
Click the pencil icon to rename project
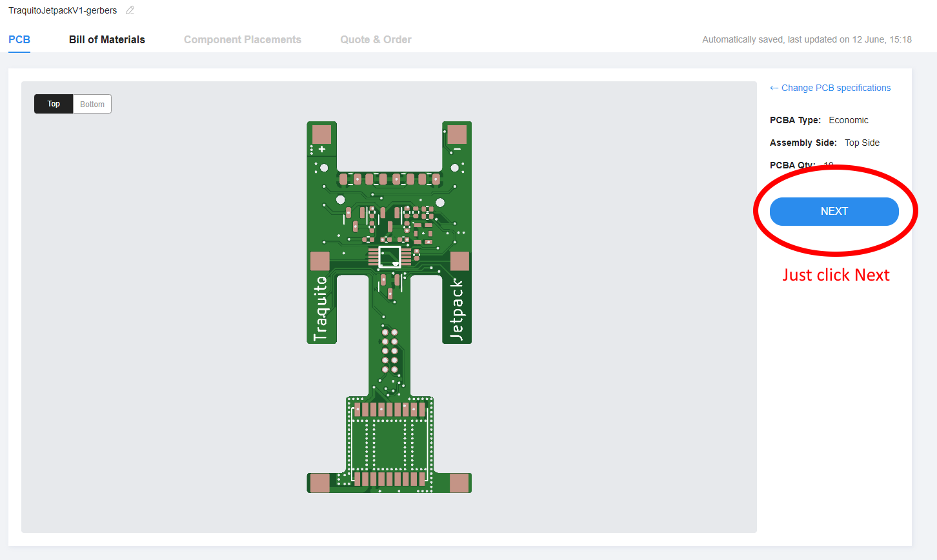tap(130, 10)
